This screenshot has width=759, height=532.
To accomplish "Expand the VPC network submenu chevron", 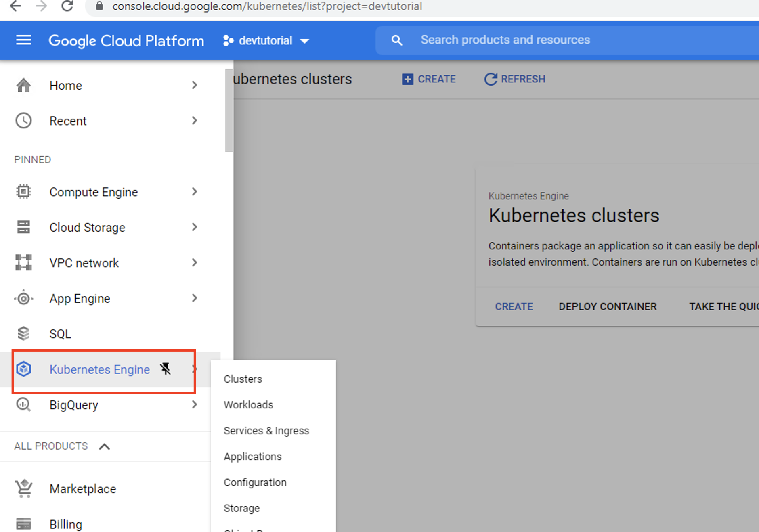I will pyautogui.click(x=195, y=262).
